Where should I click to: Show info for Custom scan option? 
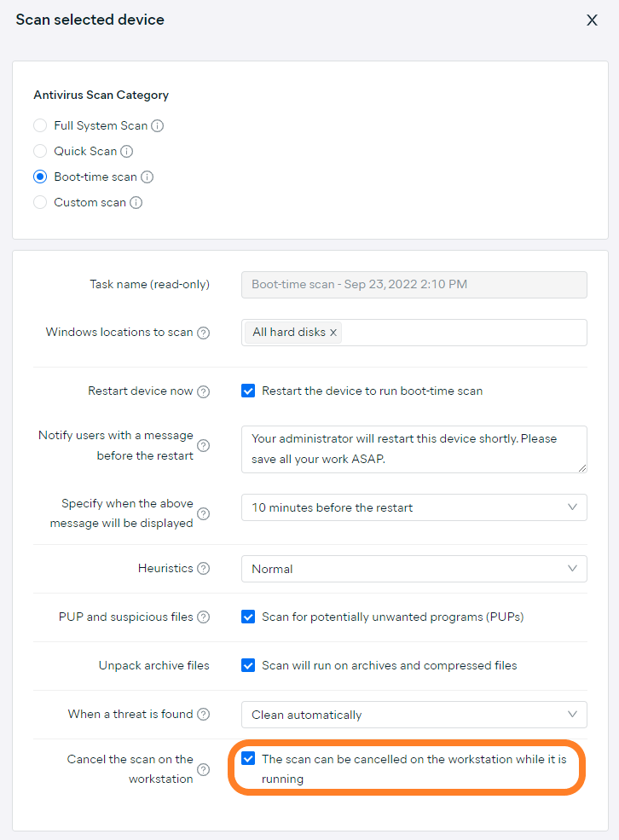coord(136,203)
